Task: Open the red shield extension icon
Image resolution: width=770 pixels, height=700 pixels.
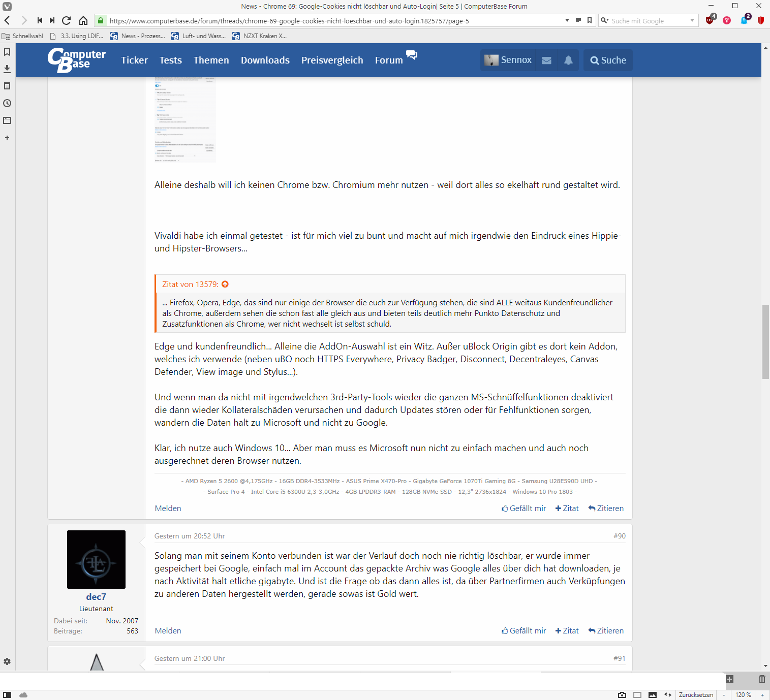Action: (761, 20)
